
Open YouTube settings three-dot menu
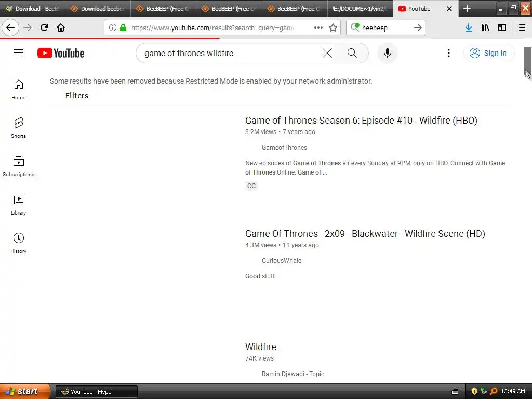pos(448,54)
